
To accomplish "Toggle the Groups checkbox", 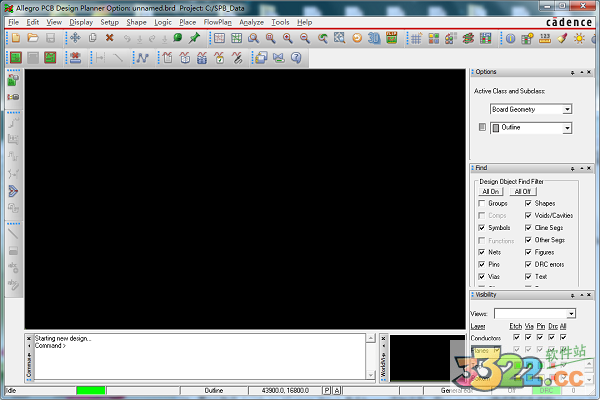I will pyautogui.click(x=482, y=203).
